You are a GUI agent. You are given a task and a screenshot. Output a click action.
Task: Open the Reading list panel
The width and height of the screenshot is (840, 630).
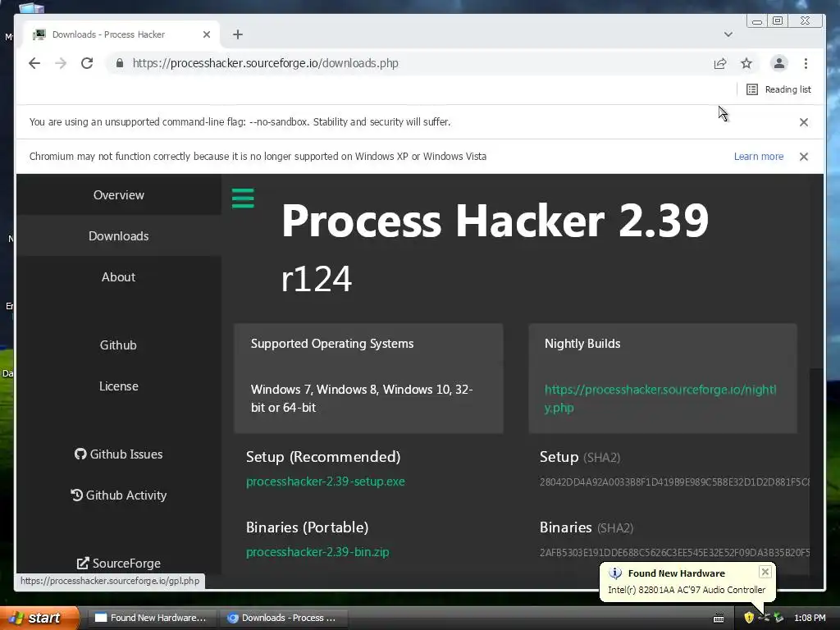(778, 89)
